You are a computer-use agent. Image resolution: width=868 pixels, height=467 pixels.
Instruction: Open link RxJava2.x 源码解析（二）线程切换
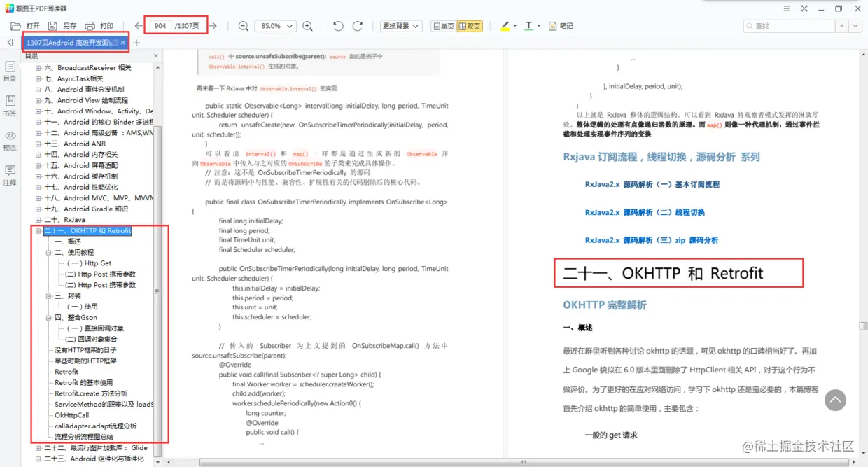(645, 212)
